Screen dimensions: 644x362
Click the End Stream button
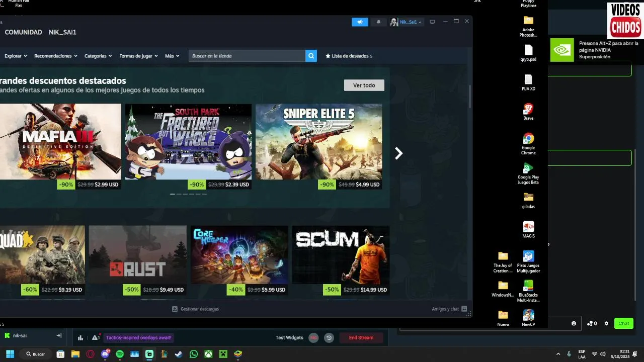pos(361,338)
